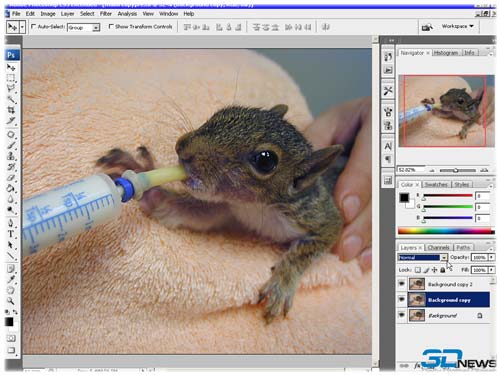
Task: Select the Crop tool
Action: click(x=11, y=110)
